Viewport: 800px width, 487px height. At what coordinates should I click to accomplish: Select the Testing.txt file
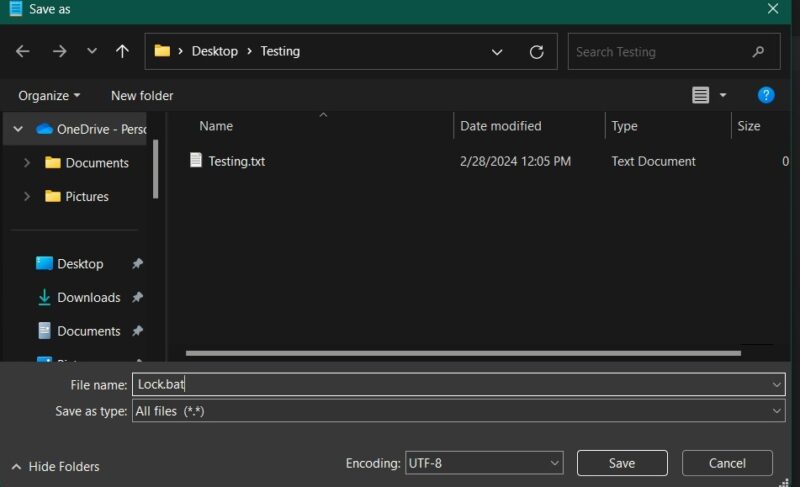(236, 161)
